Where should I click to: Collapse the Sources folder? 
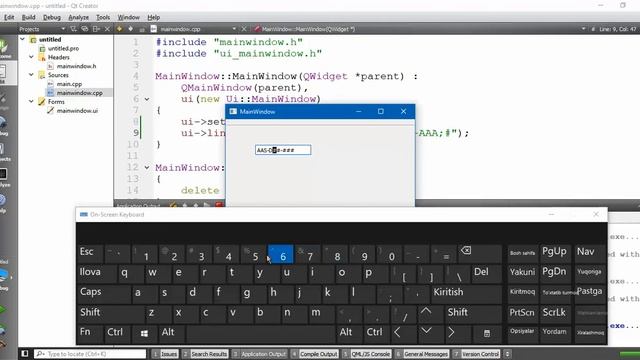31,75
